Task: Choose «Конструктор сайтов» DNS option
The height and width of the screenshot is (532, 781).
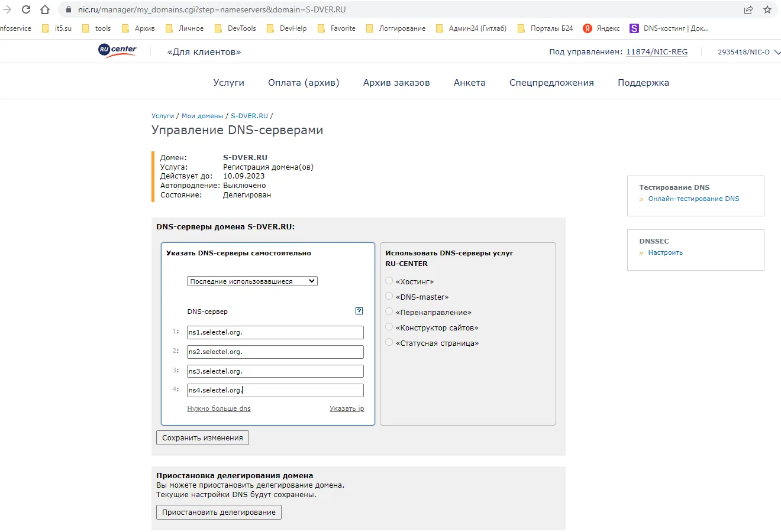Action: pyautogui.click(x=389, y=327)
